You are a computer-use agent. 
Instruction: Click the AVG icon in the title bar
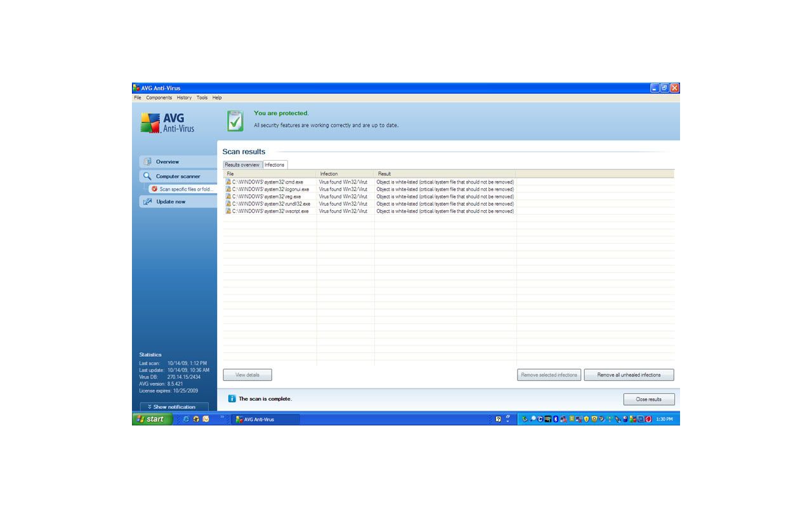pyautogui.click(x=136, y=88)
